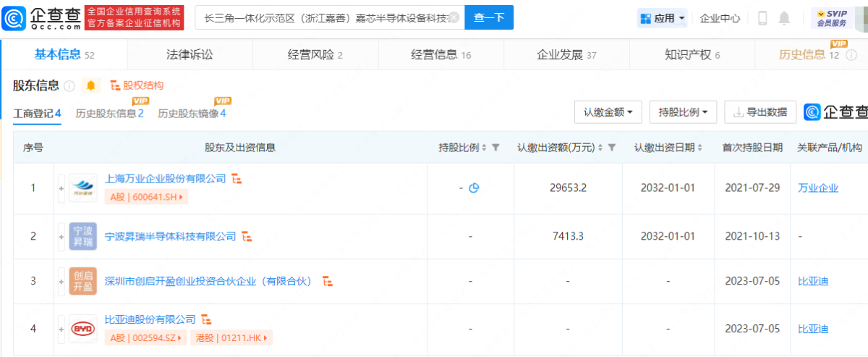
Task: Toggle the orange bell monitor icon
Action: tap(90, 85)
